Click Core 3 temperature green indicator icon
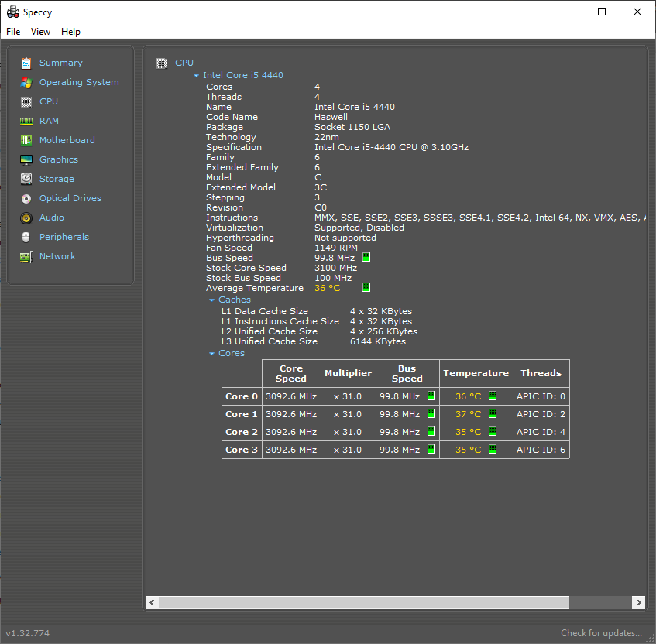Screen dimensions: 656x644 pos(493,449)
